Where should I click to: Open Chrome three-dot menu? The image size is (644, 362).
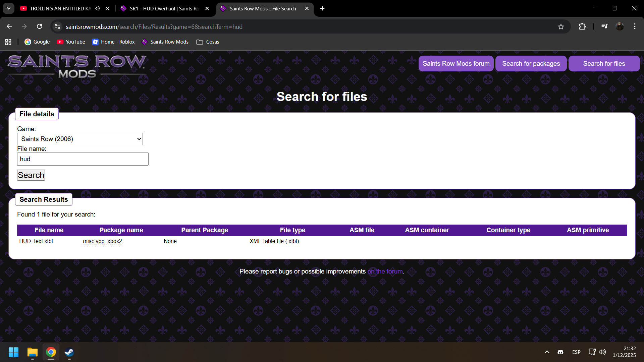[635, 26]
